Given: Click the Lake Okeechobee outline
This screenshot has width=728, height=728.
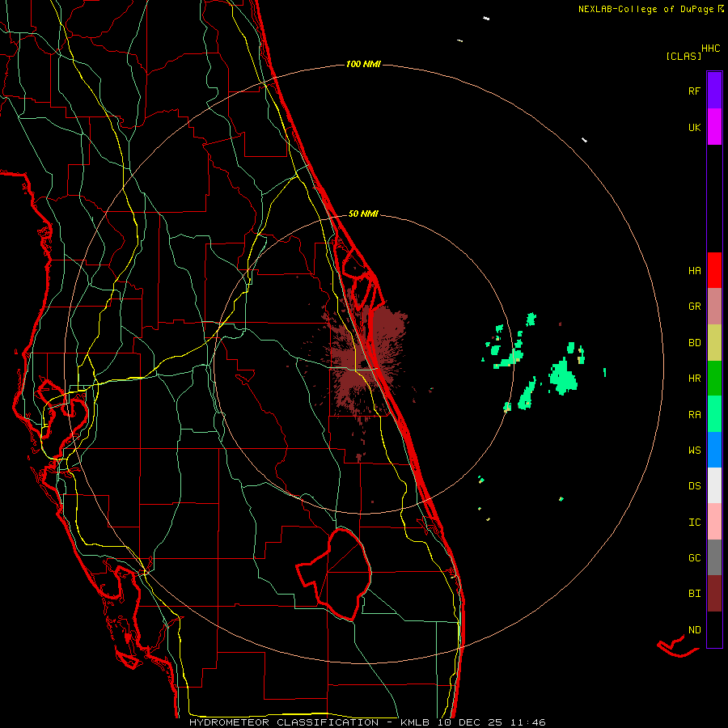Looking at the screenshot, I should click(334, 574).
